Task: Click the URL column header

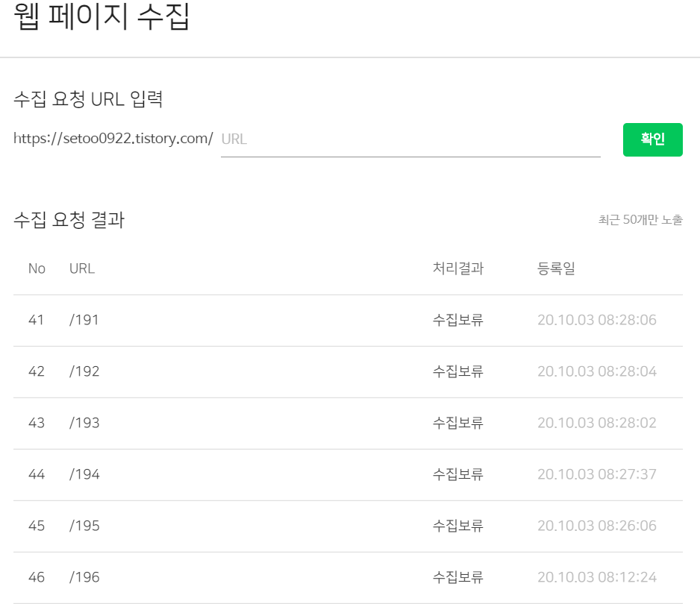Action: (82, 268)
